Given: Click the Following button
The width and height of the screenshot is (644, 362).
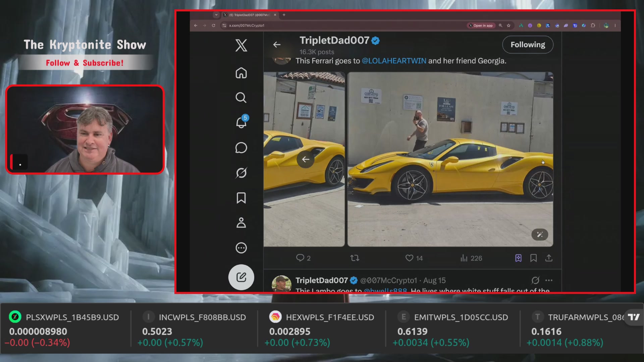Looking at the screenshot, I should point(528,45).
